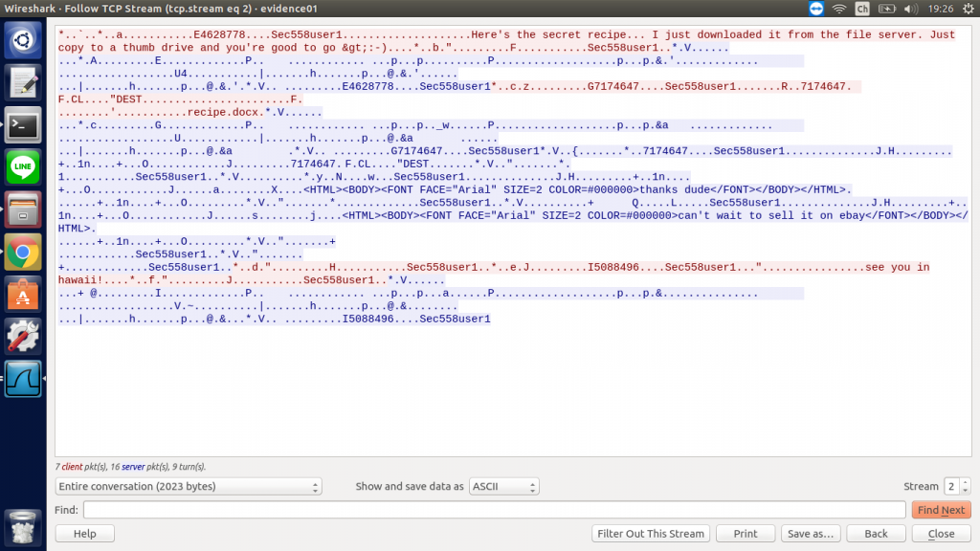980x551 pixels.
Task: Click the 'see you in' message text
Action: tap(898, 268)
